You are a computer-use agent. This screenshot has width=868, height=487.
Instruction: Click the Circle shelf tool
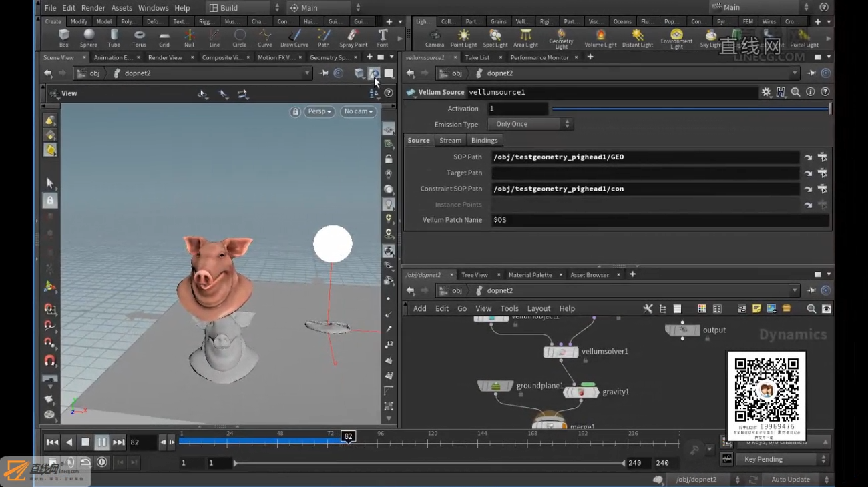point(240,38)
